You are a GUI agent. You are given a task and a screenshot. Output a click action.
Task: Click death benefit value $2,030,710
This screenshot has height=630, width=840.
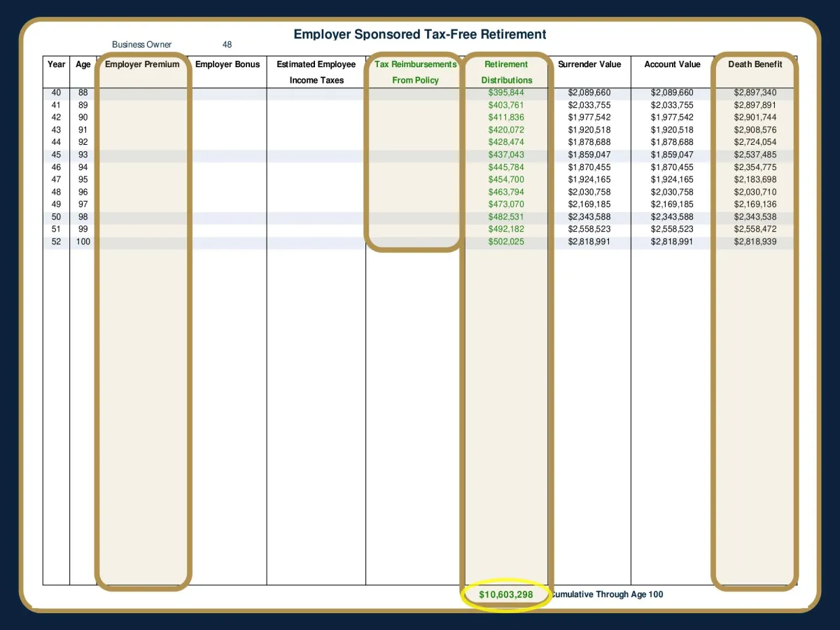pyautogui.click(x=755, y=192)
